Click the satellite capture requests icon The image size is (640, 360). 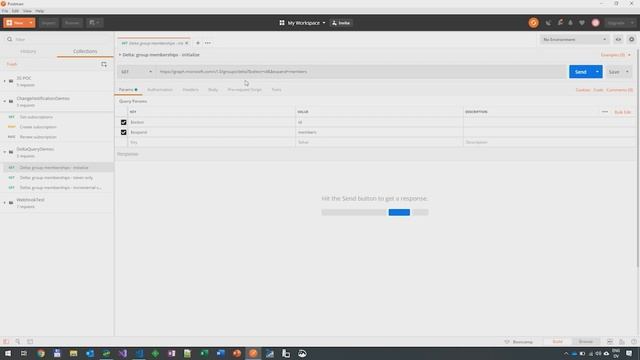pos(548,23)
